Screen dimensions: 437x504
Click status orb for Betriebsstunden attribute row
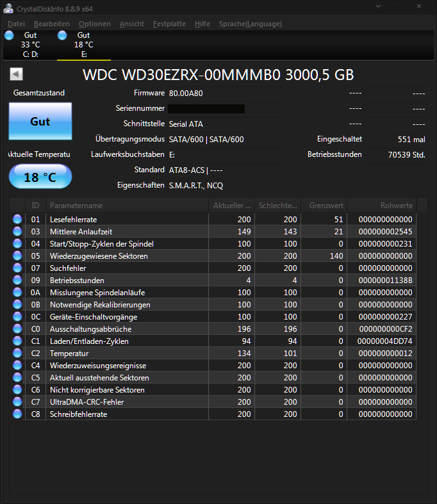pos(17,280)
